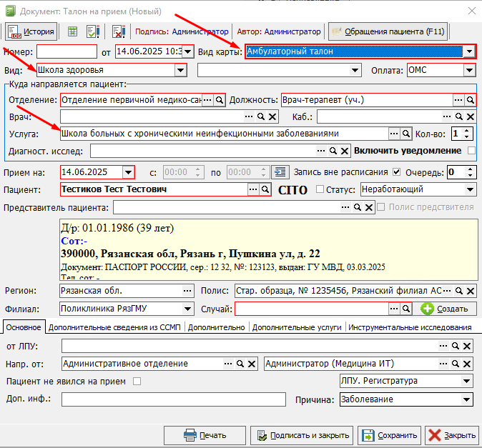Viewport: 482px width, 448px height.
Task: Click the Закрыть button
Action: click(452, 435)
